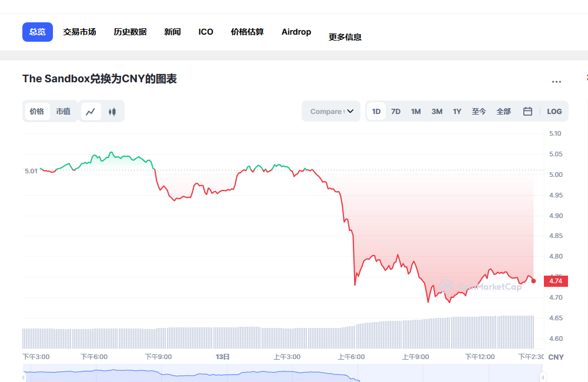The height and width of the screenshot is (382, 588).
Task: Click the 5.01 opening price label
Action: tap(31, 171)
